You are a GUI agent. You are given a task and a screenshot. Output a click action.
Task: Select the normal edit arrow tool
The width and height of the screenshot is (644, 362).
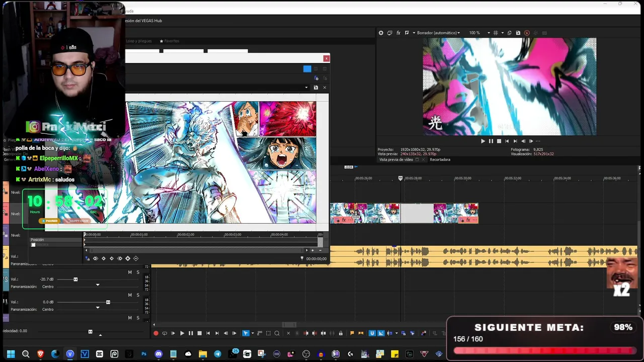click(x=246, y=333)
